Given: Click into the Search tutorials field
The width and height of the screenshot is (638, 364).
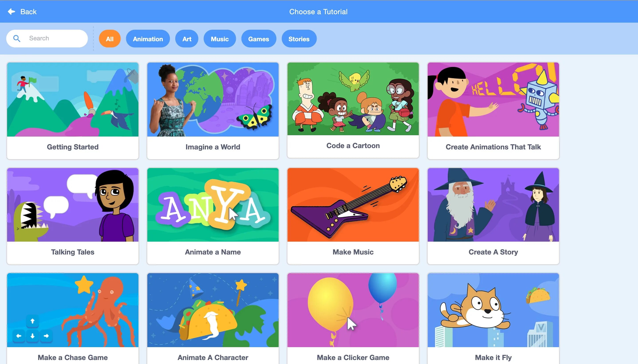Looking at the screenshot, I should [47, 39].
